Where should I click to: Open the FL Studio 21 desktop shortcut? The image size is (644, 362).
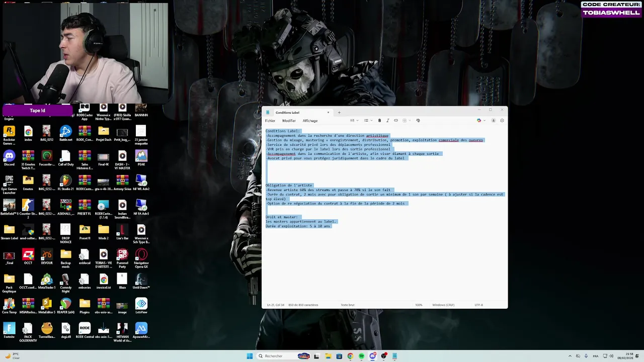66,183
